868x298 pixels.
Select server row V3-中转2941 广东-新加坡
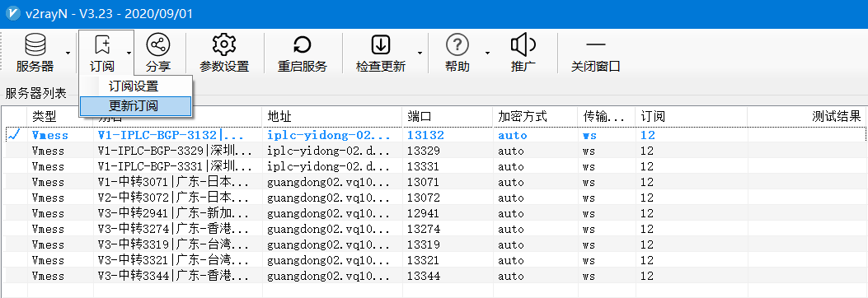(x=435, y=213)
